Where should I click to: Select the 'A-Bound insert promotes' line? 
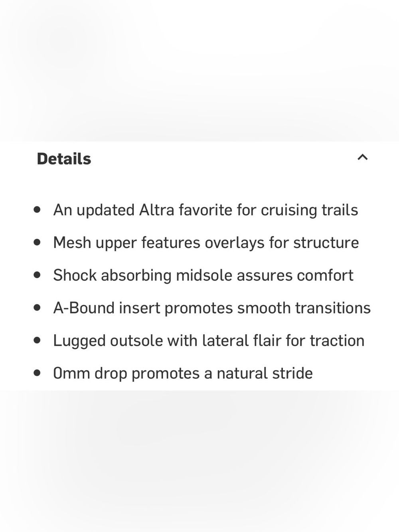(x=212, y=308)
